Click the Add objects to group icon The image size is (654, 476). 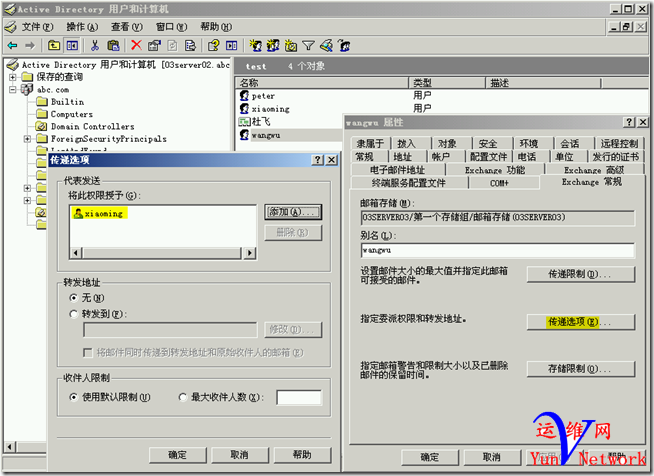pyautogui.click(x=344, y=45)
